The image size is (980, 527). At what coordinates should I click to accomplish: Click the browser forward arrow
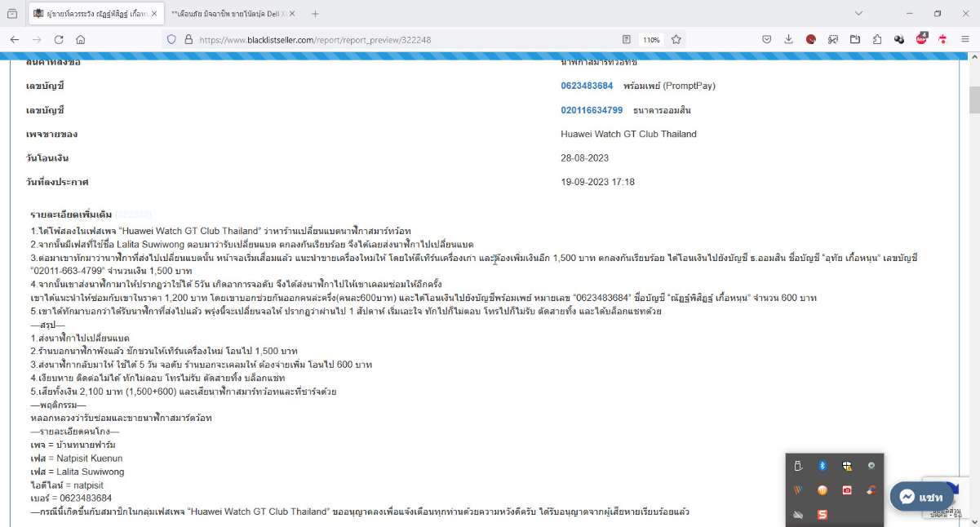point(37,39)
